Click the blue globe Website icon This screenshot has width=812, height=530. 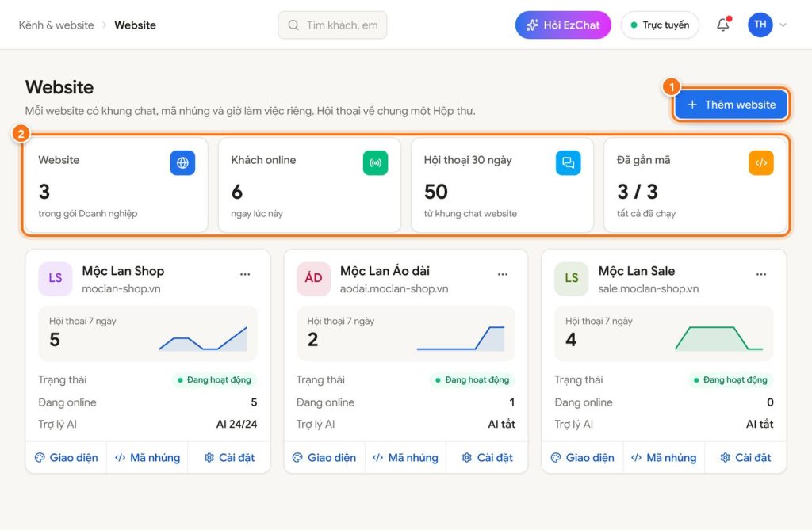pyautogui.click(x=183, y=163)
